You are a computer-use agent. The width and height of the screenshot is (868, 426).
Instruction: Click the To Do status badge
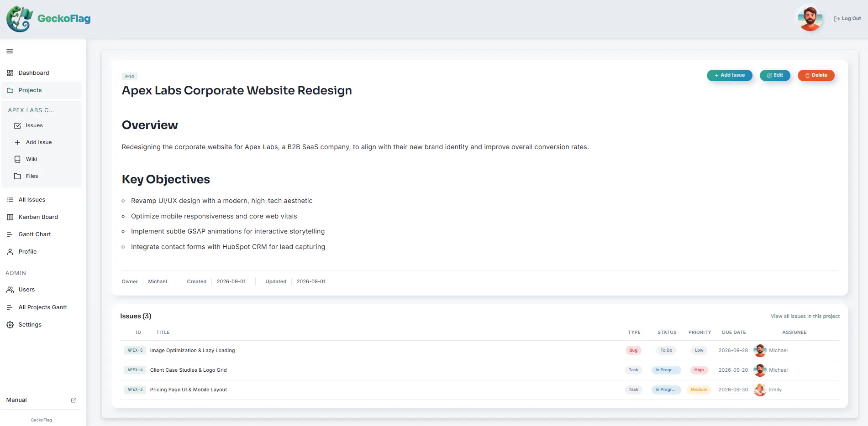(x=666, y=350)
